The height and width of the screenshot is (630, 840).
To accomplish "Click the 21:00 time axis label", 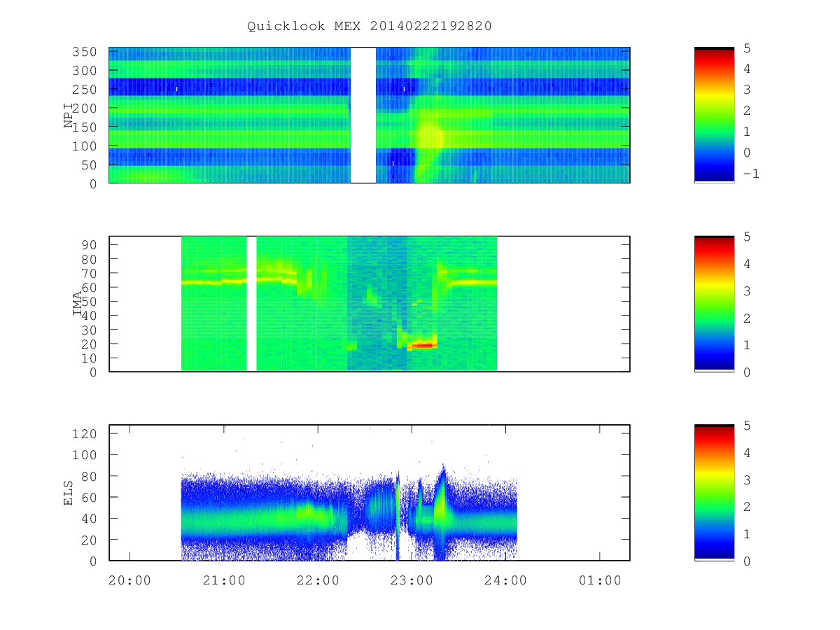I will (224, 580).
